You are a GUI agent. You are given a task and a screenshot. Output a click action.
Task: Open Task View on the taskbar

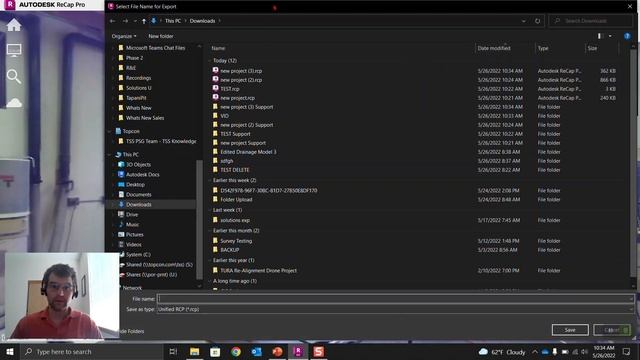173,351
